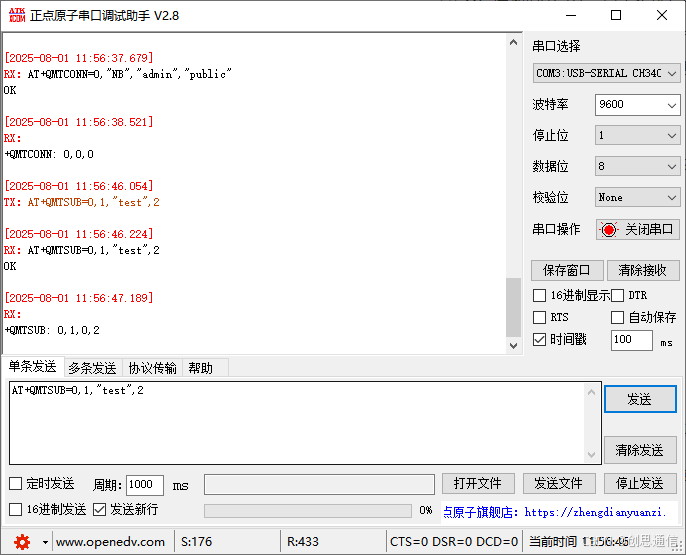686x555 pixels.
Task: Click the S:176 sent counter
Action: [196, 542]
